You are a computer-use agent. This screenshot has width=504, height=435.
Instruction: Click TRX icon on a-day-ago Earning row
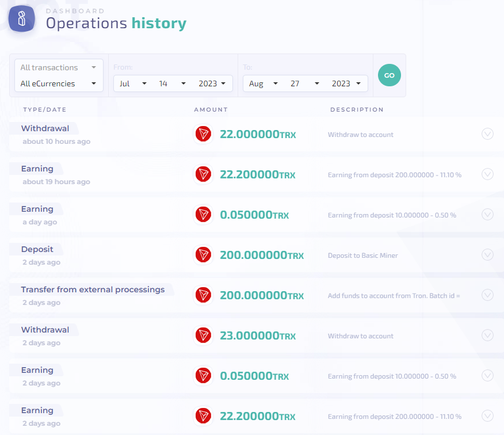(203, 215)
